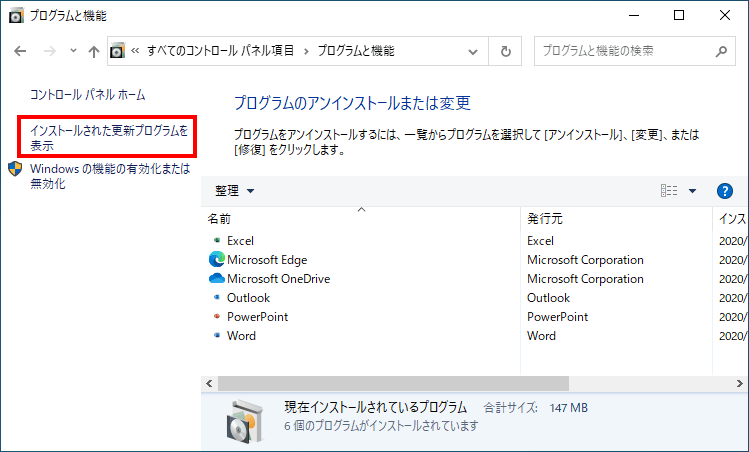749x452 pixels.
Task: Maximize the プログラムと機能 window
Action: pyautogui.click(x=679, y=15)
